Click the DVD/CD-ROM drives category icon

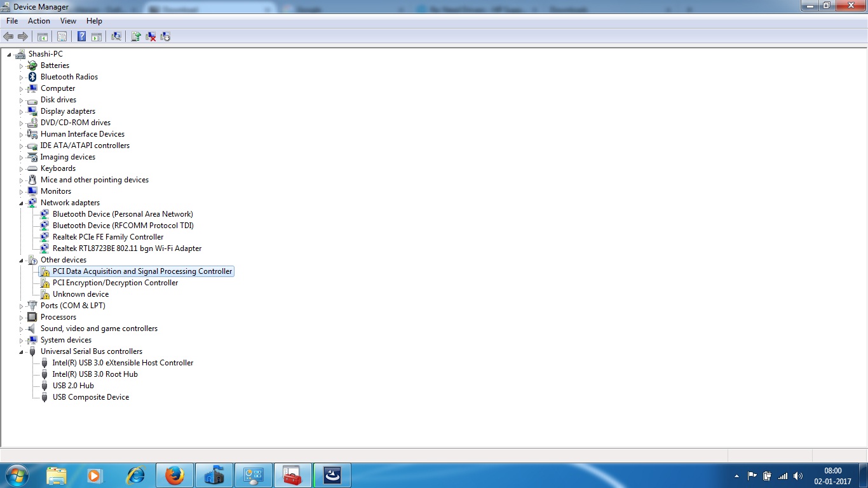point(32,123)
